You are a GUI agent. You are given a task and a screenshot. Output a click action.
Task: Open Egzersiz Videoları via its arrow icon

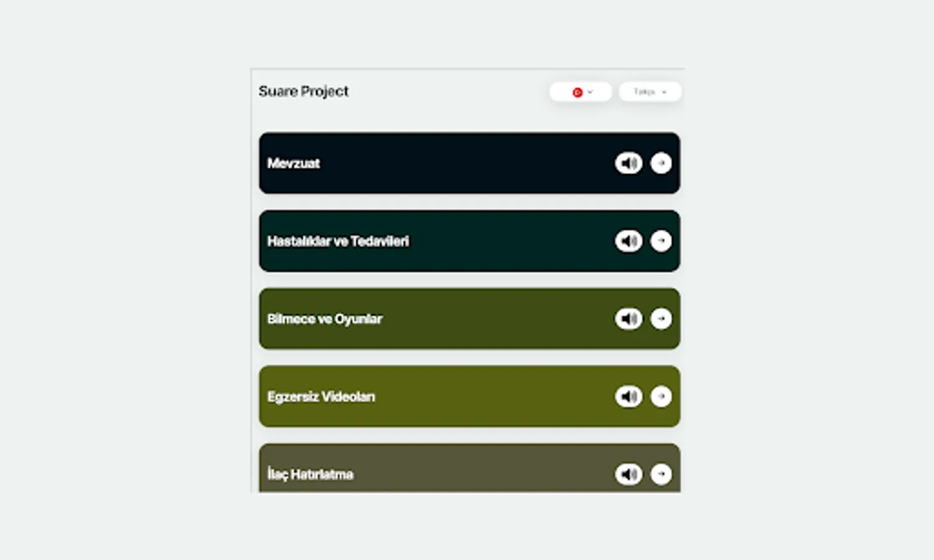(x=661, y=396)
